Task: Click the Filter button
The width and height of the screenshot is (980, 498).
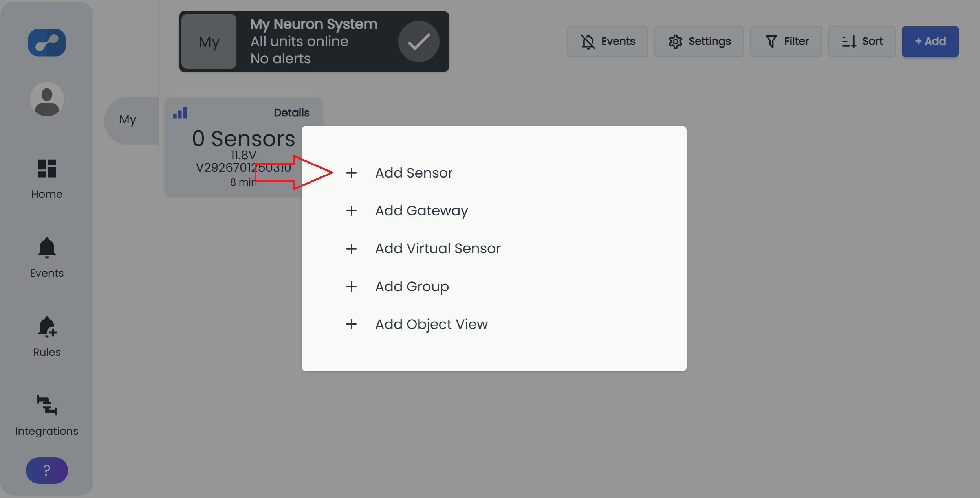Action: tap(786, 41)
